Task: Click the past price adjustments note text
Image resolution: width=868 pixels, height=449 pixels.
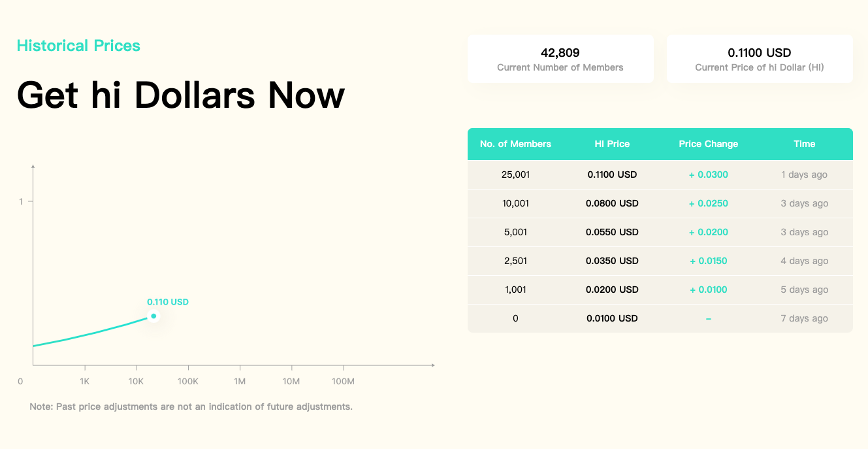Action: 191,407
